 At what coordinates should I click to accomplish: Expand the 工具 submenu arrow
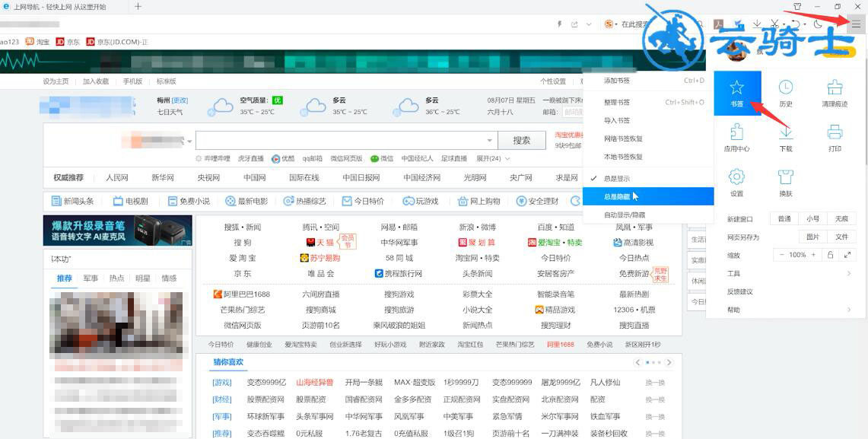849,273
